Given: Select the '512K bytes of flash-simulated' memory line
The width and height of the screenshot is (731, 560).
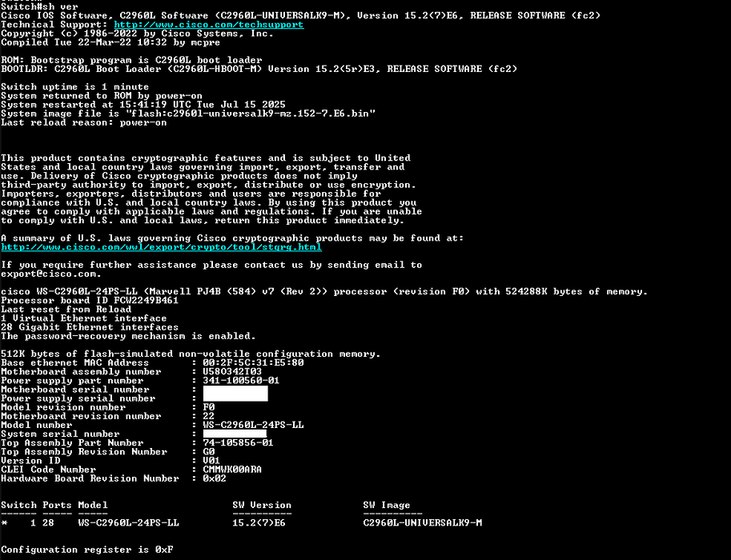Looking at the screenshot, I should [191, 354].
